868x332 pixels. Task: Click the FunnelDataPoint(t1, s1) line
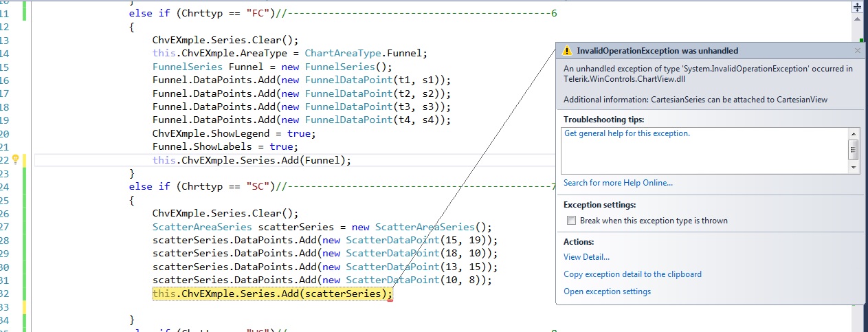click(301, 80)
